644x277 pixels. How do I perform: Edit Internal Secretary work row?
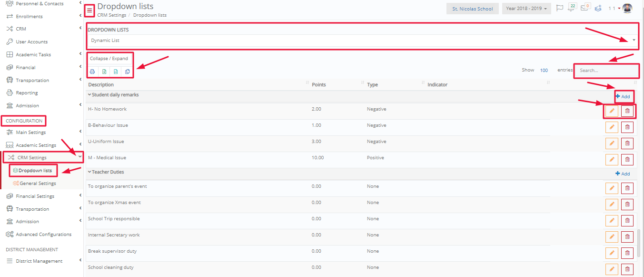click(612, 237)
